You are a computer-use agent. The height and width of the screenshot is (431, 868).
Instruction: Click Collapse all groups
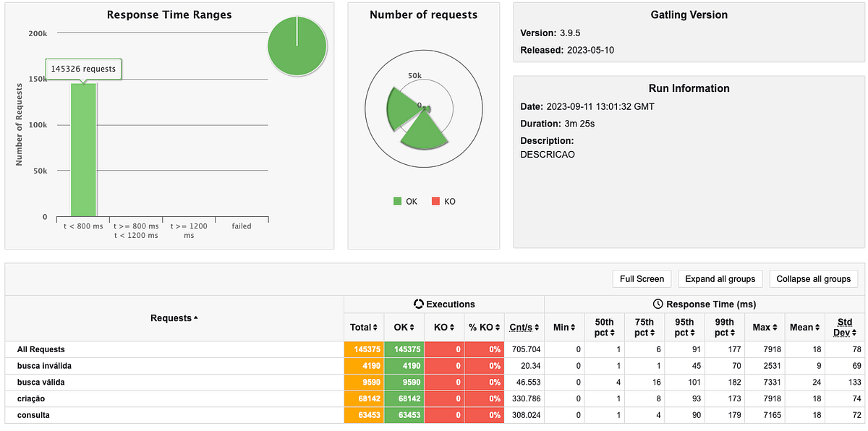[813, 278]
